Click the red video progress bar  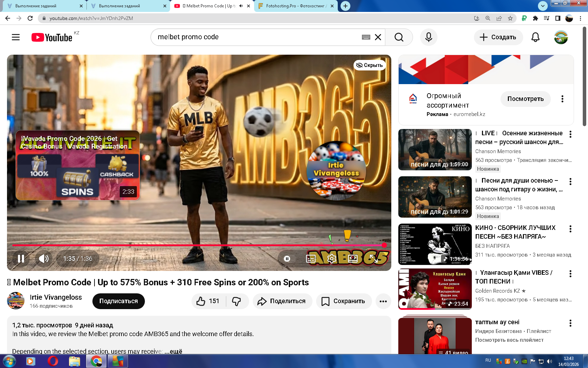(x=196, y=245)
